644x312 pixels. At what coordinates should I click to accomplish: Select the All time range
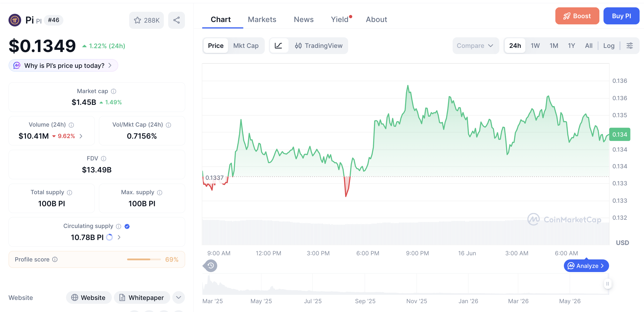(x=589, y=46)
